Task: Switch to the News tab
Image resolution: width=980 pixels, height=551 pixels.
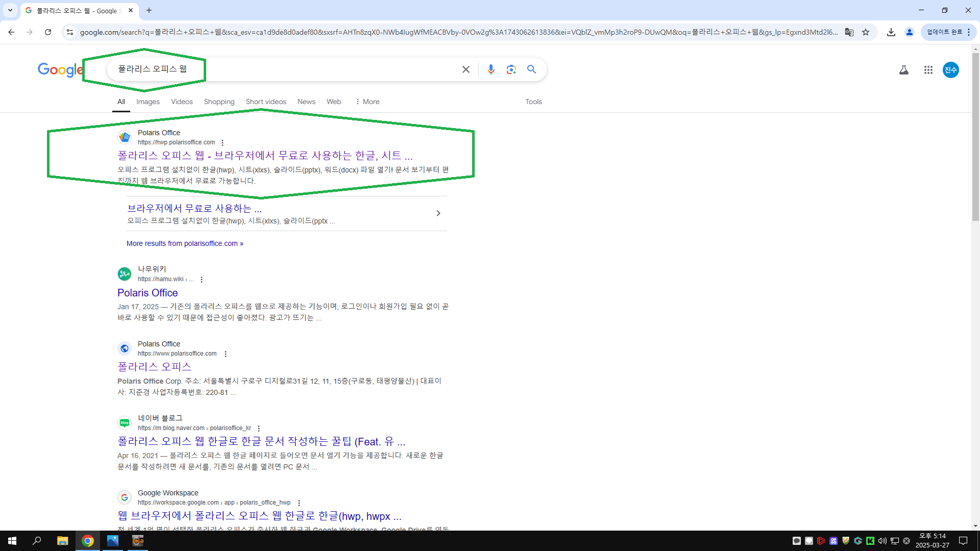Action: [306, 102]
